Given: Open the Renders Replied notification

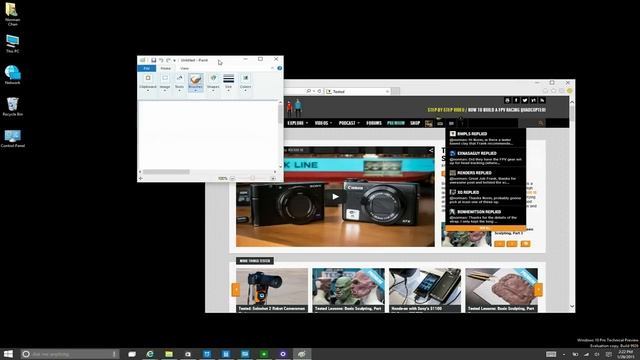Looking at the screenshot, I should tap(485, 178).
